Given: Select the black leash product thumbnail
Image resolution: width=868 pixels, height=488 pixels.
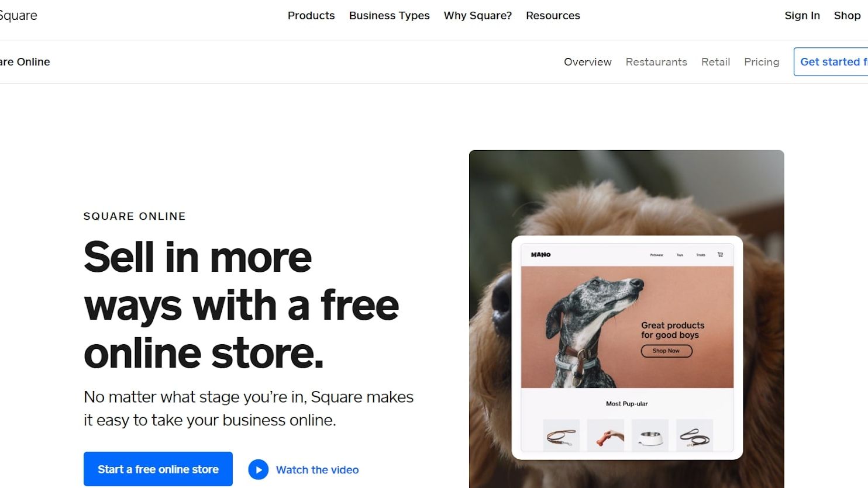Looking at the screenshot, I should 694,435.
